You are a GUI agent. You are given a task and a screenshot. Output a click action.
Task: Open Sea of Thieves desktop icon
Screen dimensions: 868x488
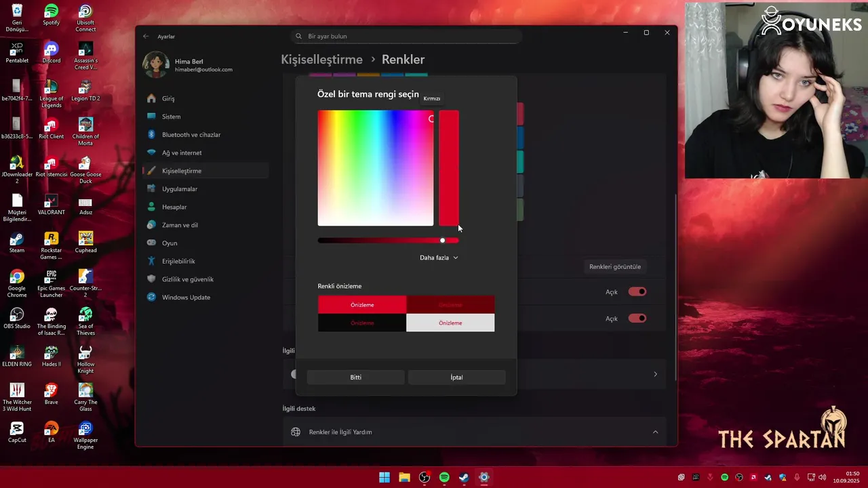[x=85, y=321]
